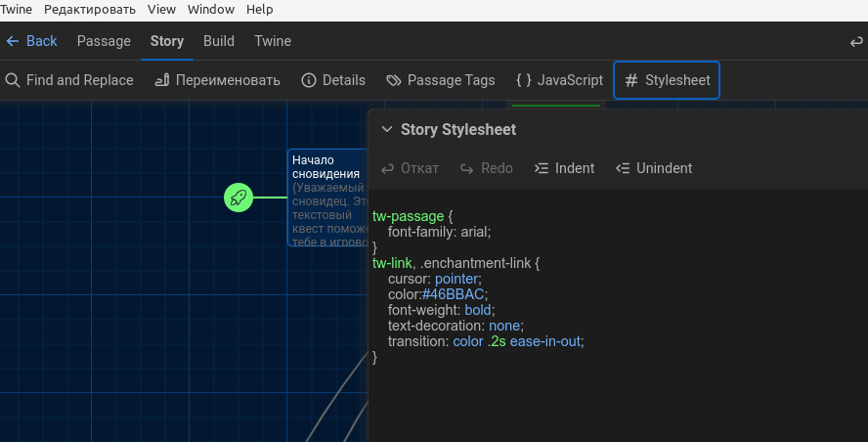Click the Indent icon

tap(542, 168)
